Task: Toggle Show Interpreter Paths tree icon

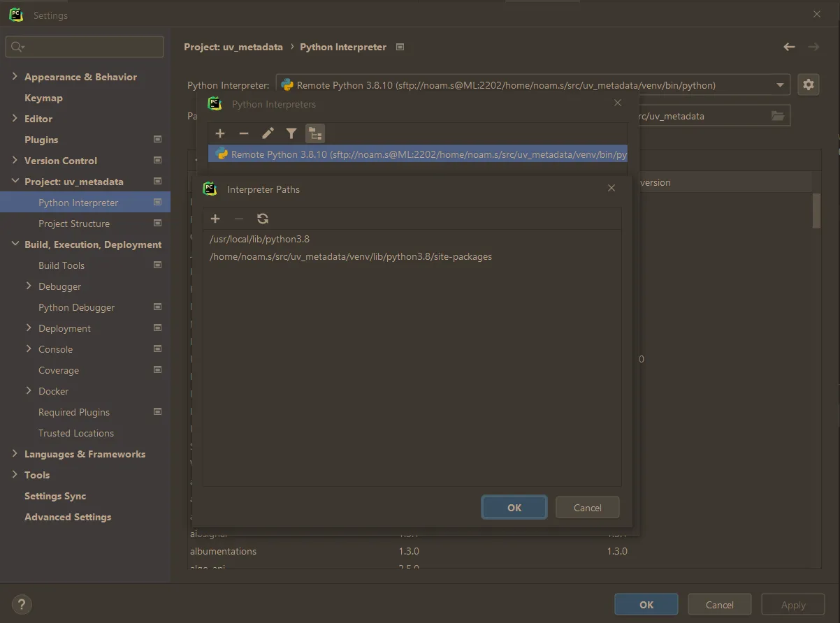Action: coord(315,133)
